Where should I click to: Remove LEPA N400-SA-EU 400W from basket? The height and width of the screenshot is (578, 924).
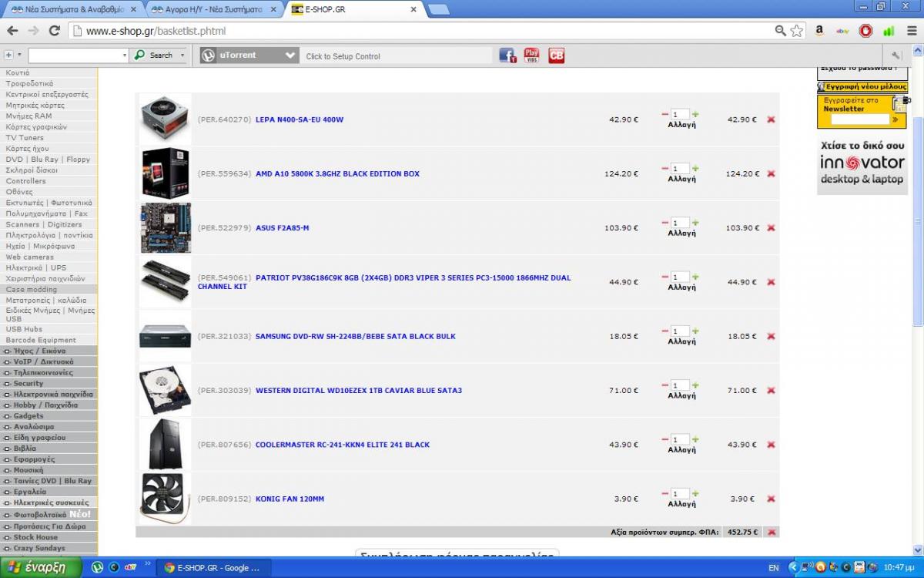pos(771,119)
